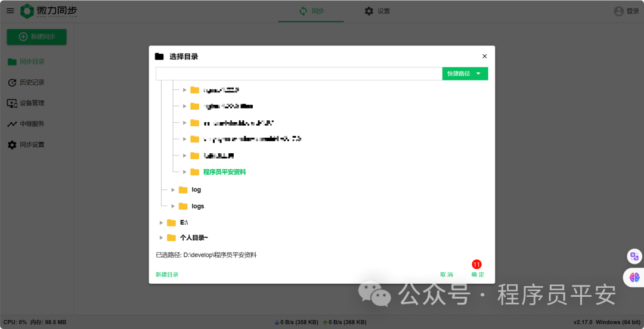Open the 设置 tab

377,11
